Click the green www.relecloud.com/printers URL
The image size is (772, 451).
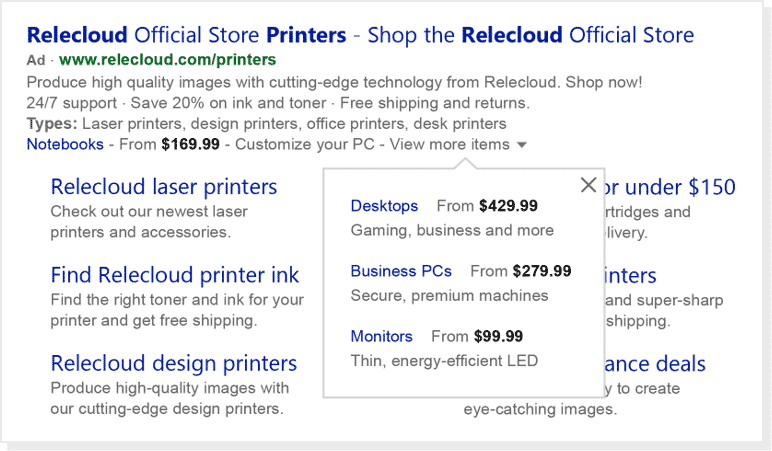(x=167, y=60)
